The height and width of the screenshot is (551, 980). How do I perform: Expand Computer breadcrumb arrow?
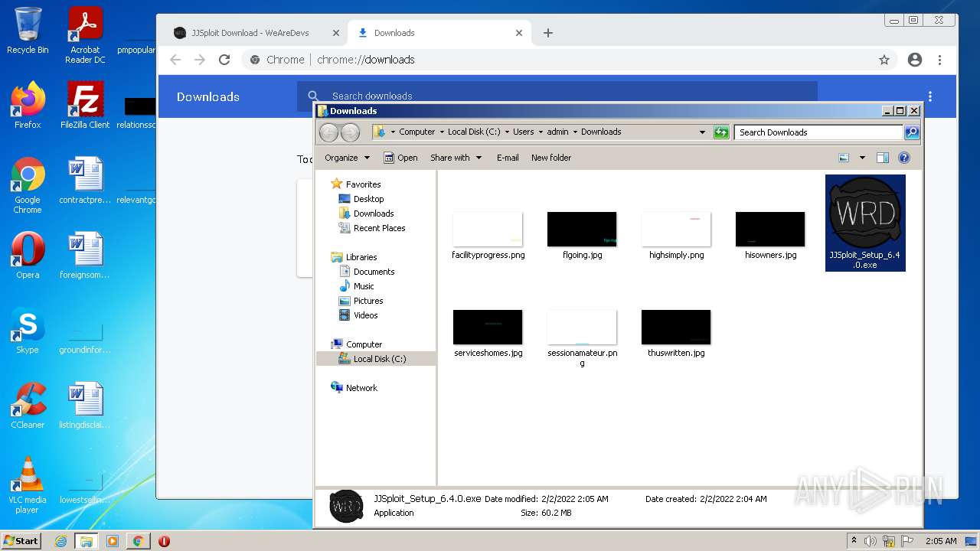442,132
